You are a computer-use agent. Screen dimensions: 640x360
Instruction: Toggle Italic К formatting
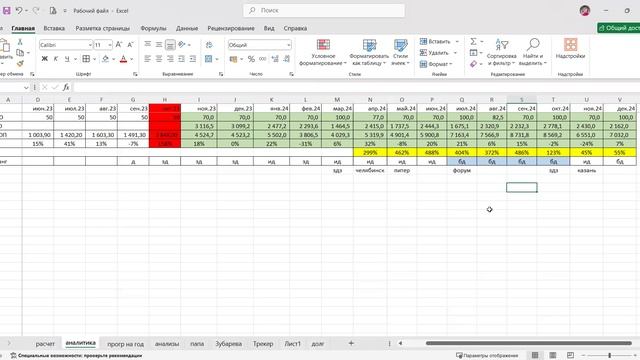[56, 59]
